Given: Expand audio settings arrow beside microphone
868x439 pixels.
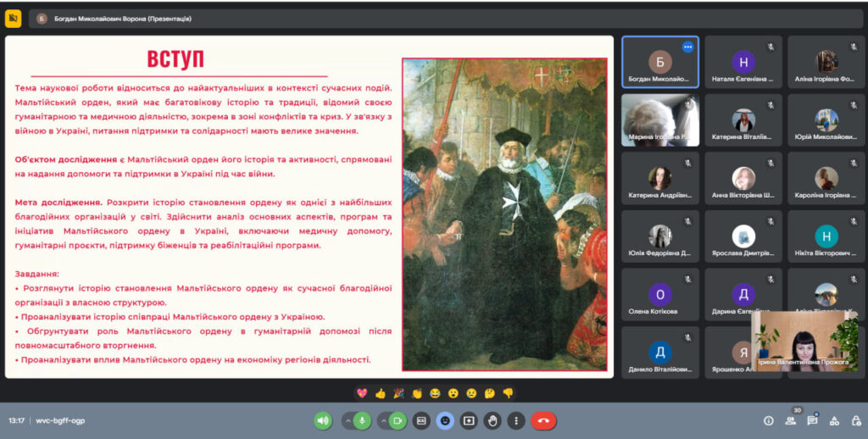Looking at the screenshot, I should tap(348, 420).
